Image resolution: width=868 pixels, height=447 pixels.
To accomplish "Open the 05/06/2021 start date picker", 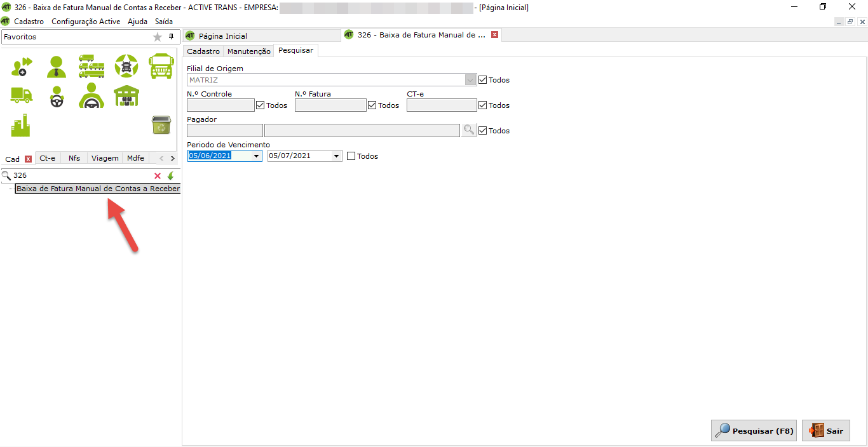I will (257, 156).
